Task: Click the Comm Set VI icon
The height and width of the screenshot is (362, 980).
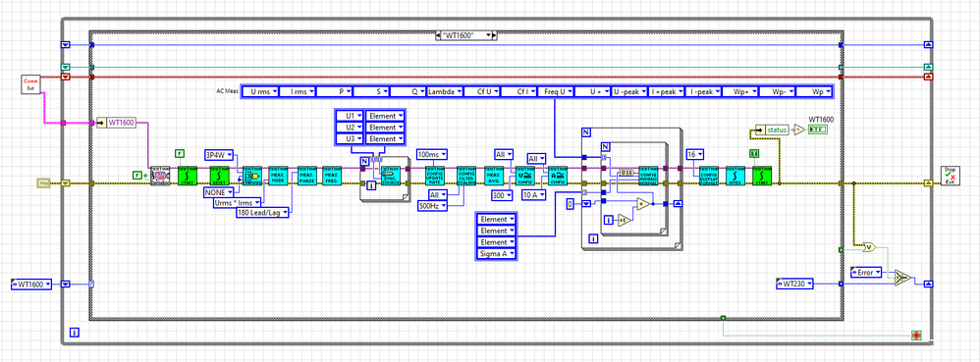Action: coord(30,83)
